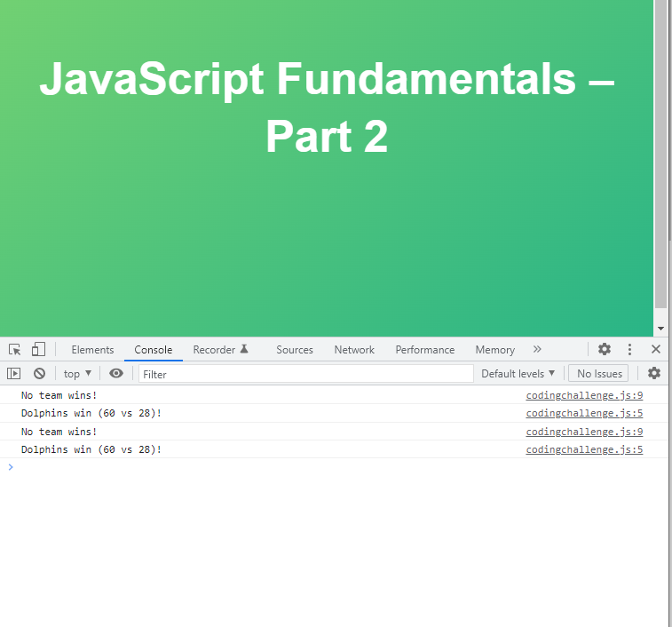Open the Network tab
This screenshot has height=627, width=672.
[354, 350]
